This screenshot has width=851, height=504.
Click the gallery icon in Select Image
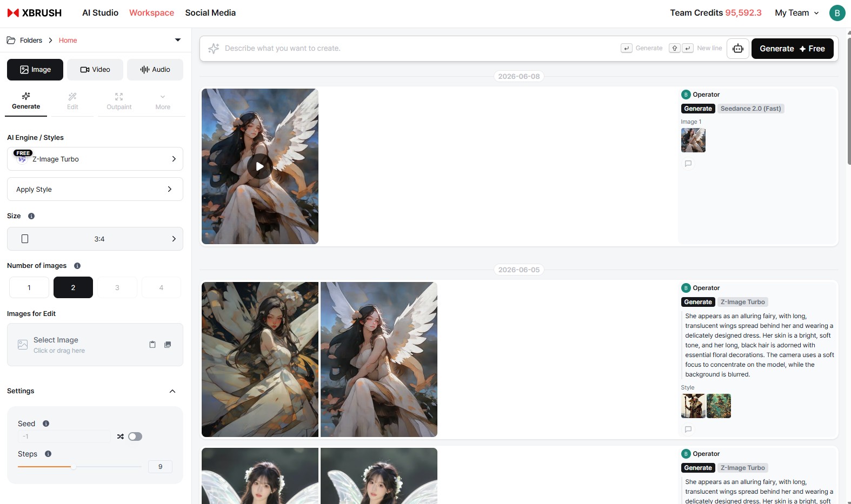168,345
